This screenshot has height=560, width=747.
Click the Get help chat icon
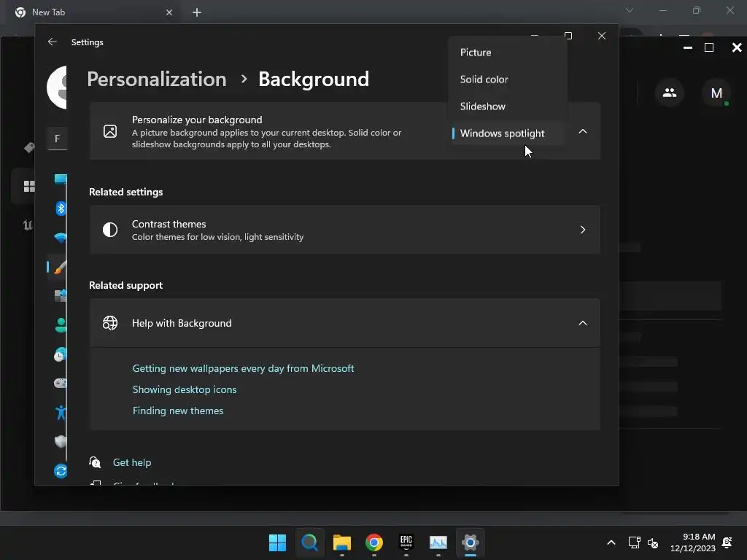[x=95, y=462]
